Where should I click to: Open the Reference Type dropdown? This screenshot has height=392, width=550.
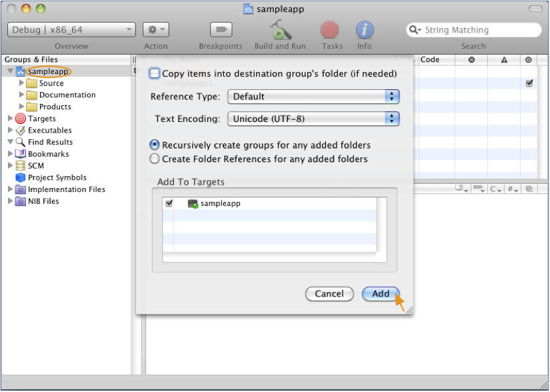click(313, 97)
